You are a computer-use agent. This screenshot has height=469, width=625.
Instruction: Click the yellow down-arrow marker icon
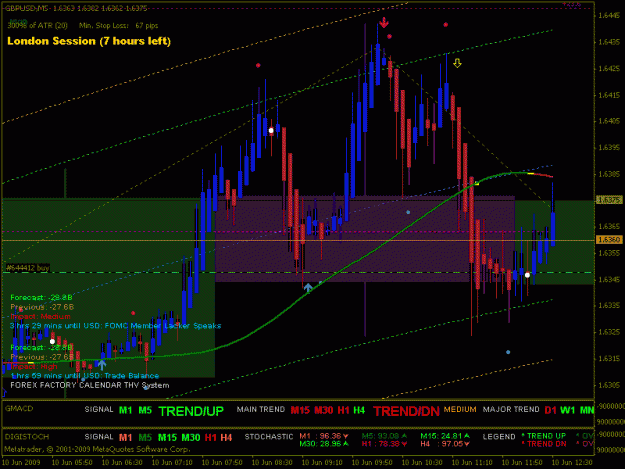coord(457,63)
